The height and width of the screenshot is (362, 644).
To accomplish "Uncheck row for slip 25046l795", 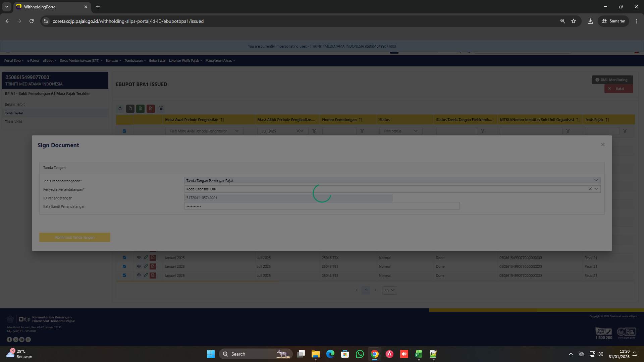I will [x=124, y=275].
